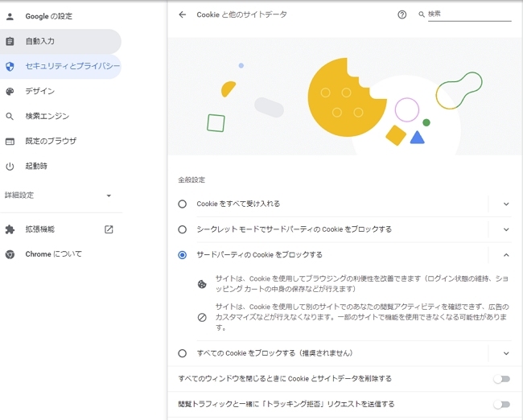Open 検索エンジン settings section

click(60, 117)
